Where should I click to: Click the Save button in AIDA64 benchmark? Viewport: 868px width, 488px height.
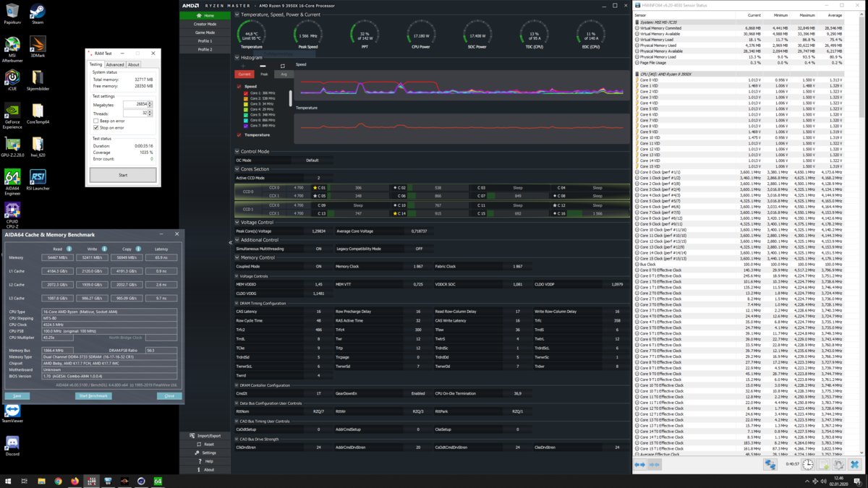point(17,396)
